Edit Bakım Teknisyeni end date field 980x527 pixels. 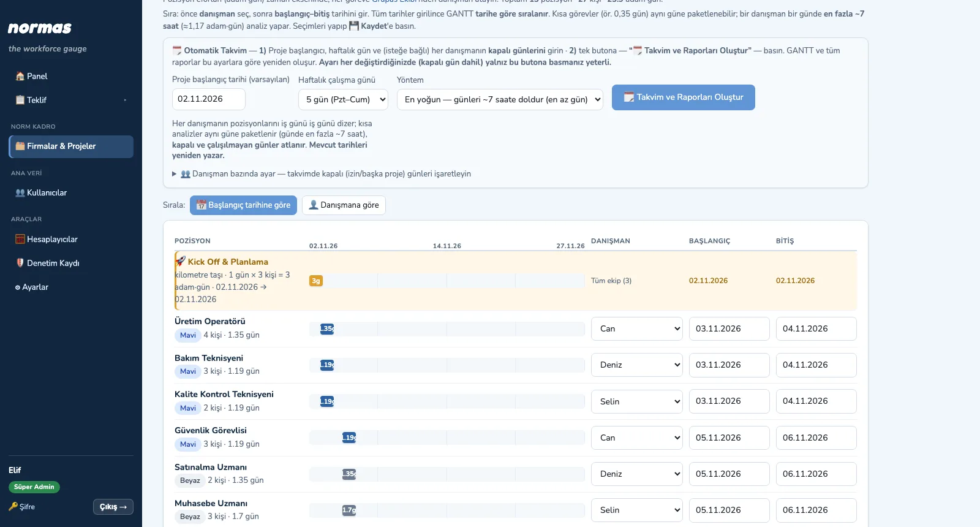tap(816, 365)
